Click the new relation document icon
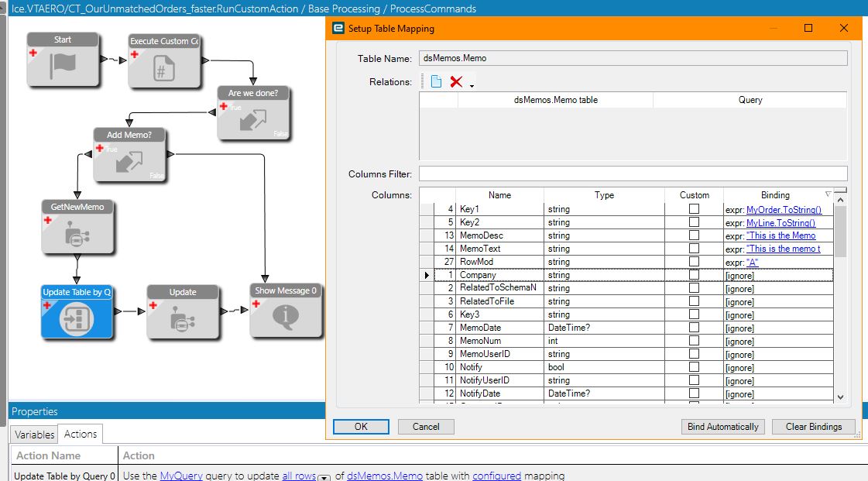Screen dimensions: 868x481 click(x=436, y=82)
